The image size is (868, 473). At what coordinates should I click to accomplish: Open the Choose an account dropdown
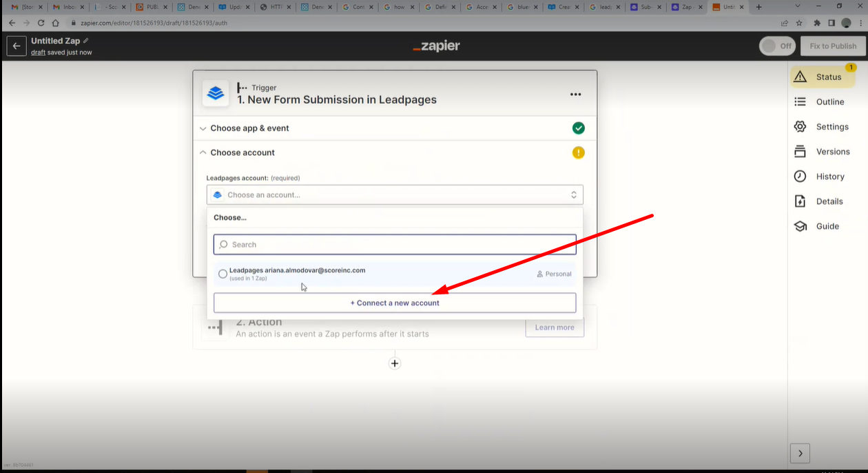(x=395, y=194)
